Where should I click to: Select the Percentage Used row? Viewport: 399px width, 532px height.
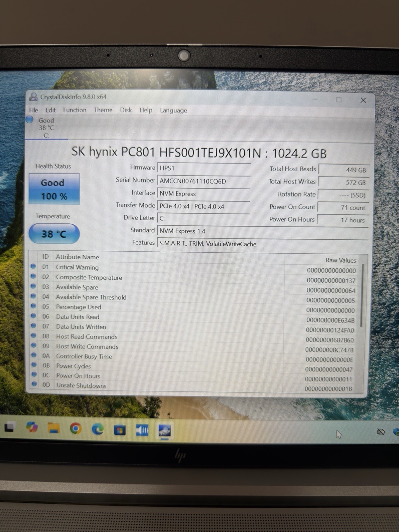tap(195, 308)
